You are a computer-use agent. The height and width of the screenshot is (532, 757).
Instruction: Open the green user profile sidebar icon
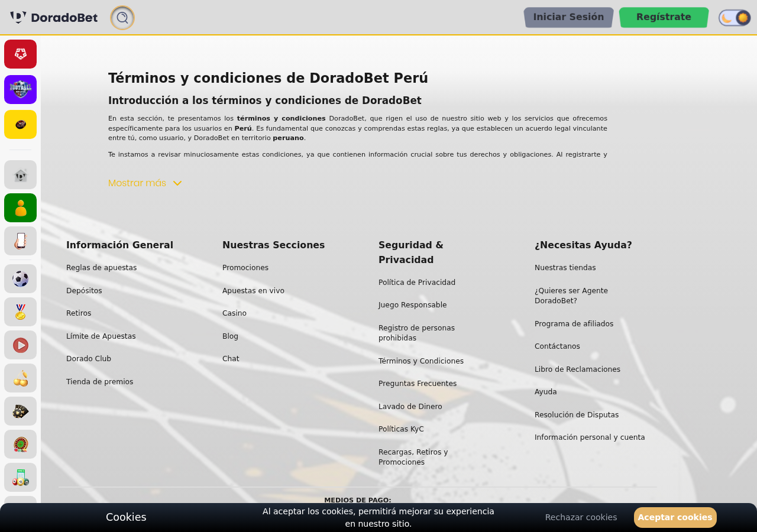(20, 207)
